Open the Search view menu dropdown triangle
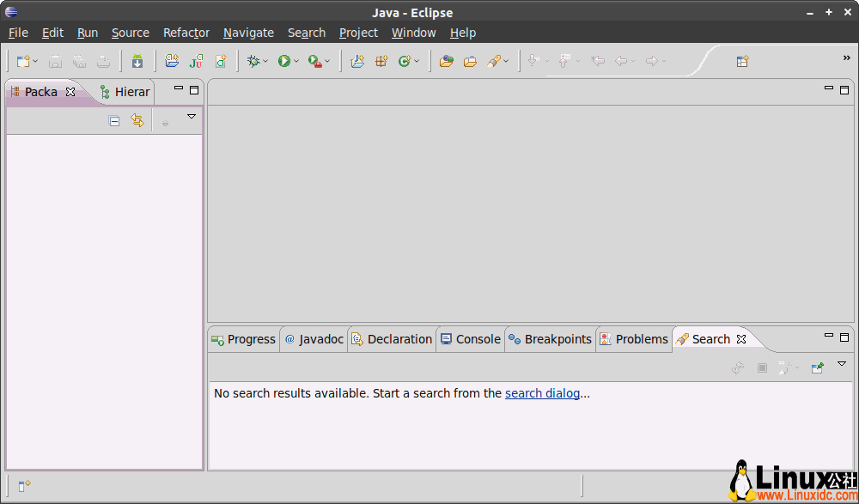This screenshot has height=504, width=859. (x=842, y=364)
